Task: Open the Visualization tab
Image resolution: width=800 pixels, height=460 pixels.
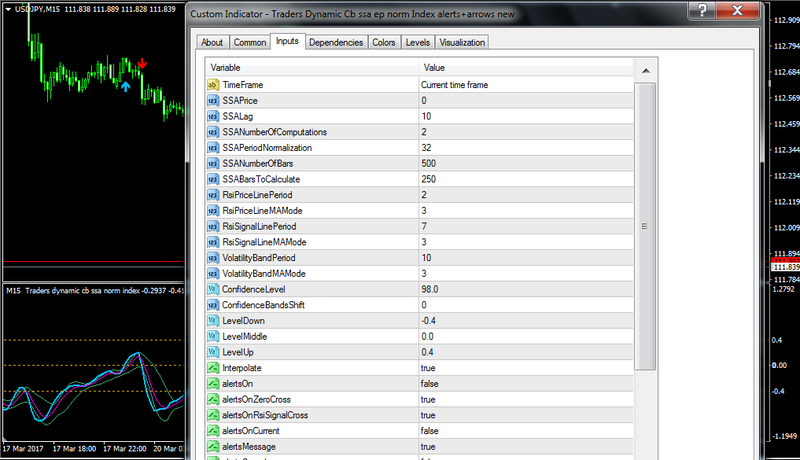Action: tap(462, 42)
